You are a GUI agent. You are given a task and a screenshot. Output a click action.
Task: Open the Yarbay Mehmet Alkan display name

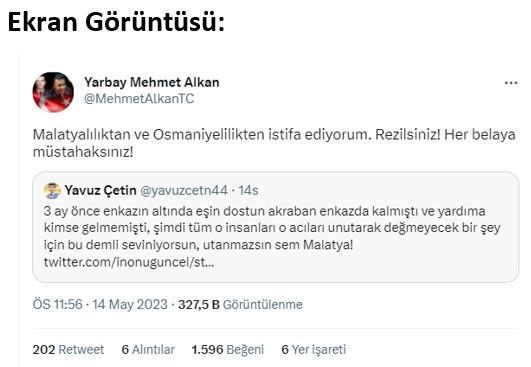tap(152, 82)
